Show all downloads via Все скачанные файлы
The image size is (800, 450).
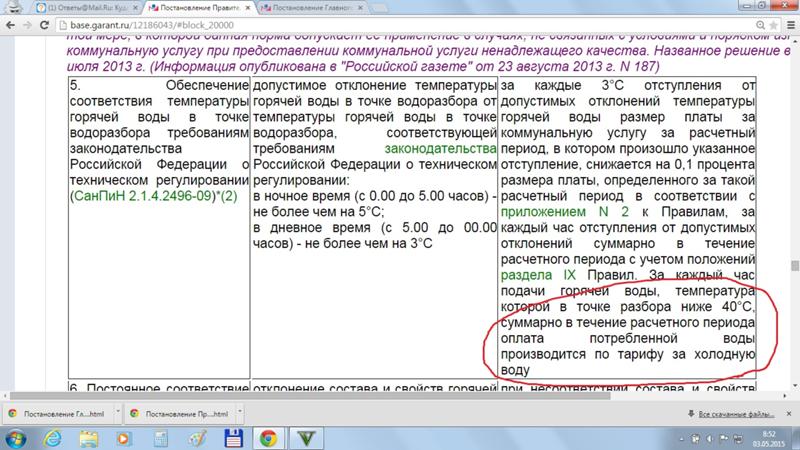736,414
